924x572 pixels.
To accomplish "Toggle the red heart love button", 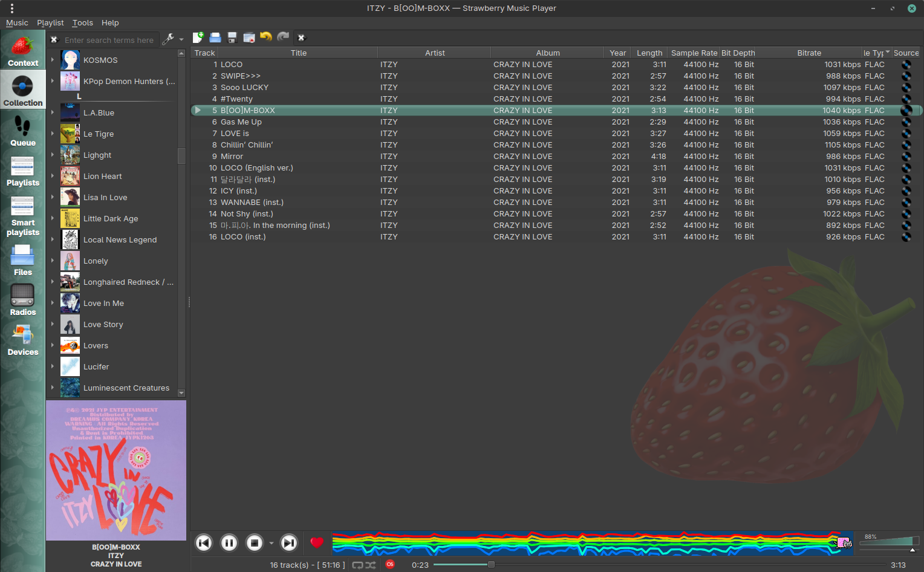I will tap(317, 543).
